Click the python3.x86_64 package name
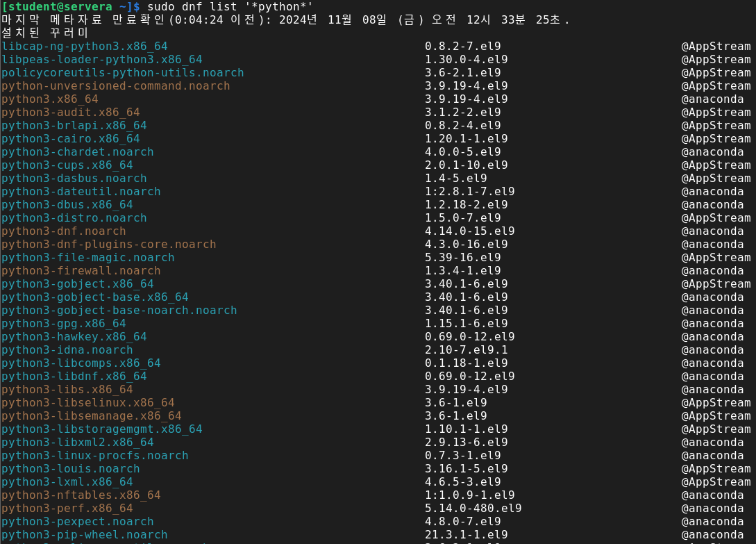 50,99
